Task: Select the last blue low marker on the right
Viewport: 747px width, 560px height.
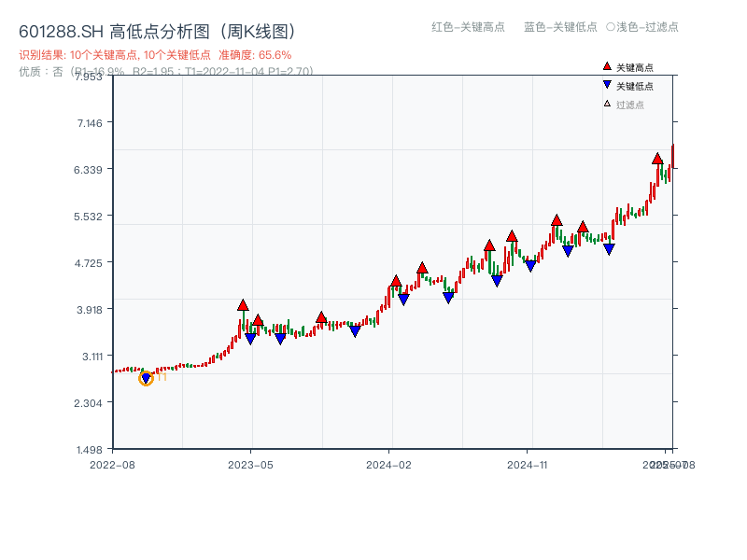Action: click(609, 249)
